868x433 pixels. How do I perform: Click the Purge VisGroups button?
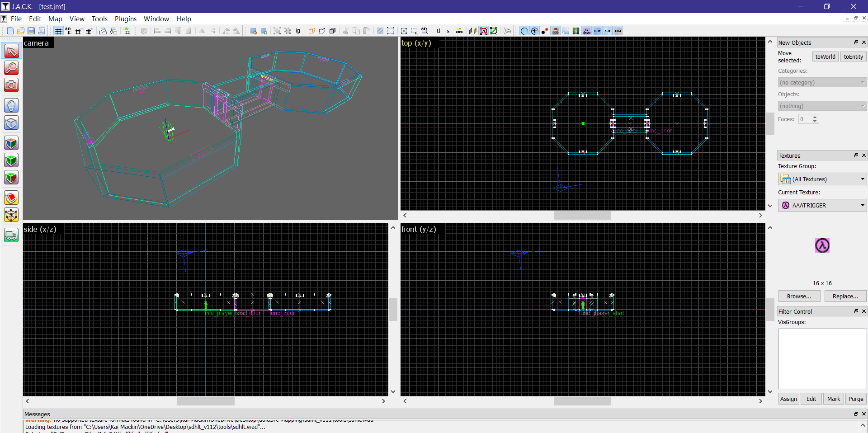pos(856,399)
